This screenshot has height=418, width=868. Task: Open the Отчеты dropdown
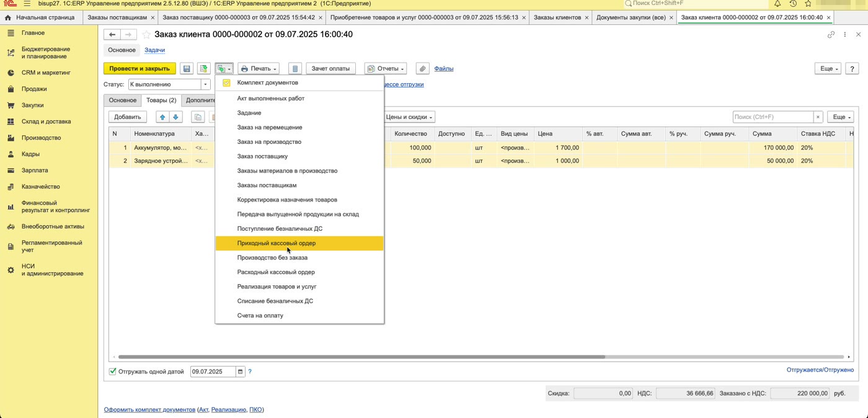386,68
